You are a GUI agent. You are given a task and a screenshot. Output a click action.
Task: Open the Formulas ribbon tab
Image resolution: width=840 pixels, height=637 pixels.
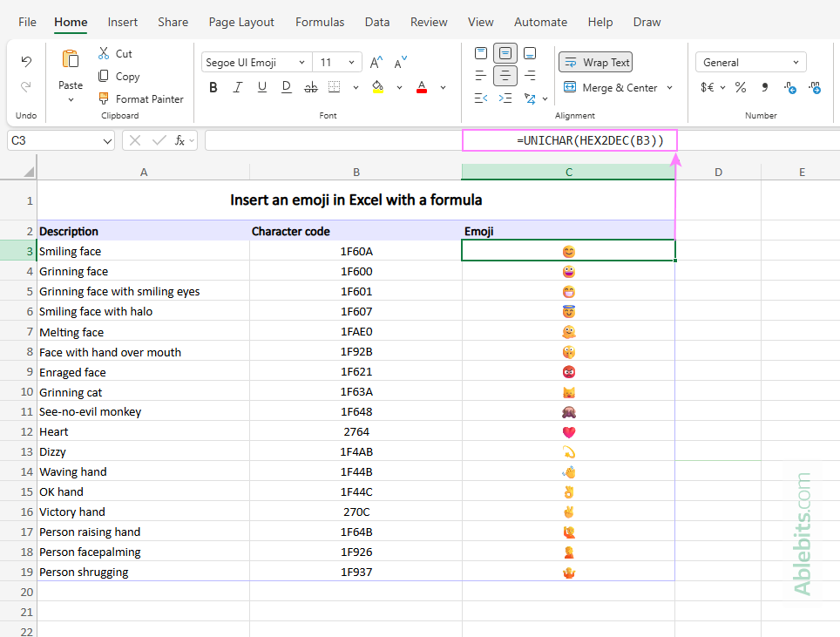[x=320, y=22]
